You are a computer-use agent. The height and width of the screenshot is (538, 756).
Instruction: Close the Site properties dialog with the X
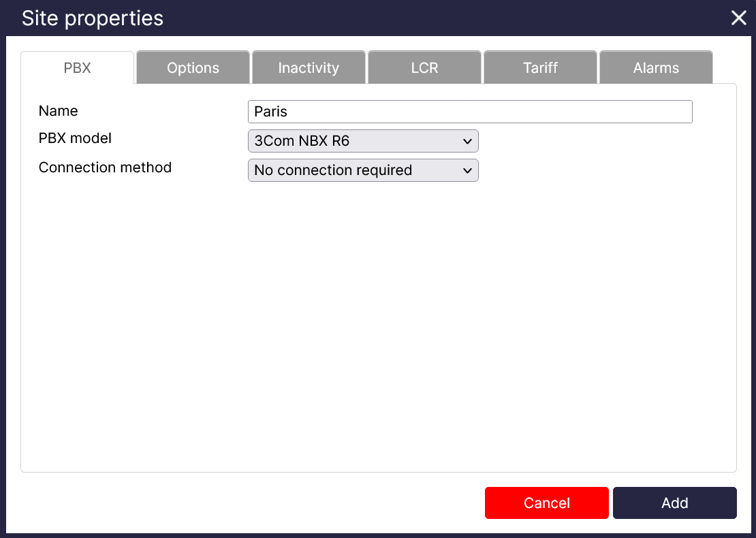pos(738,18)
